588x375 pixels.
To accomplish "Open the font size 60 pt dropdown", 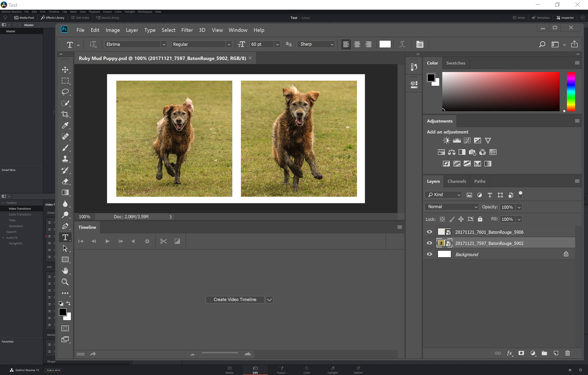I will tap(277, 45).
